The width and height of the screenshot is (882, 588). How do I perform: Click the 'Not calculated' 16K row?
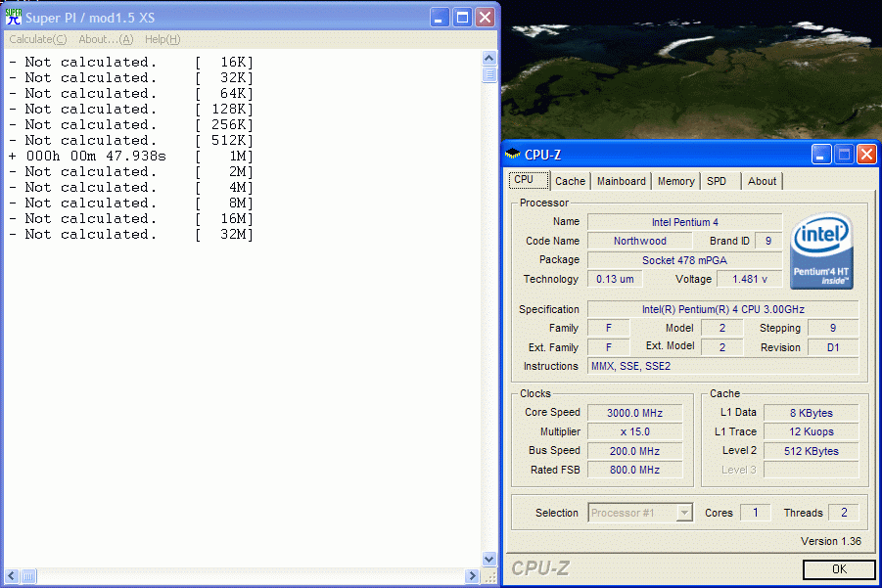130,62
